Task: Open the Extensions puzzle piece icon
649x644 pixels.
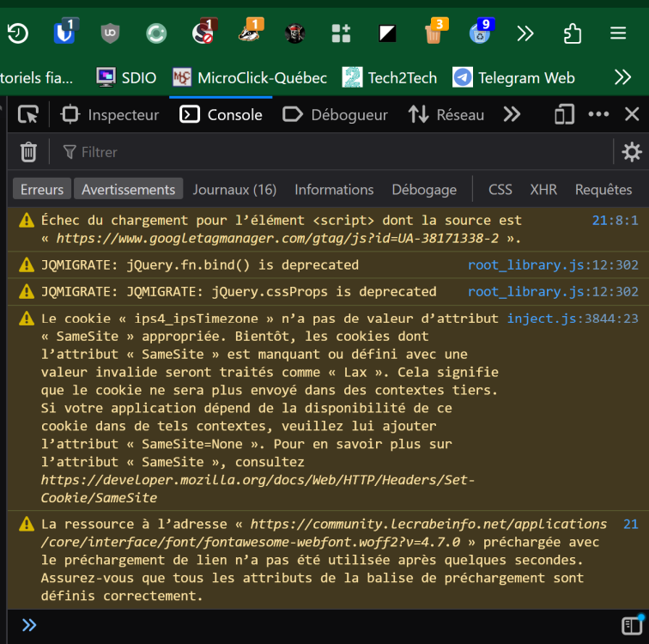Action: pos(573,33)
